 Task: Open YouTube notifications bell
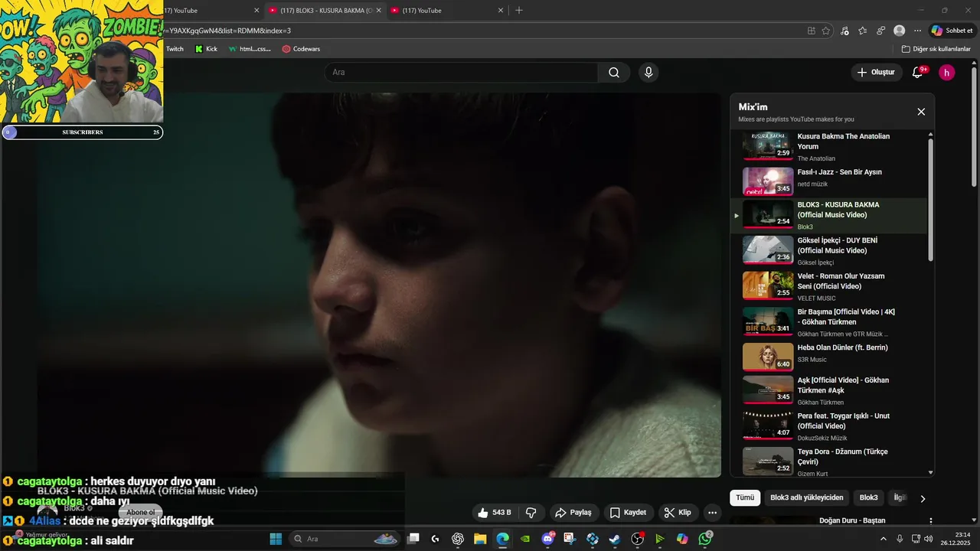pyautogui.click(x=917, y=73)
